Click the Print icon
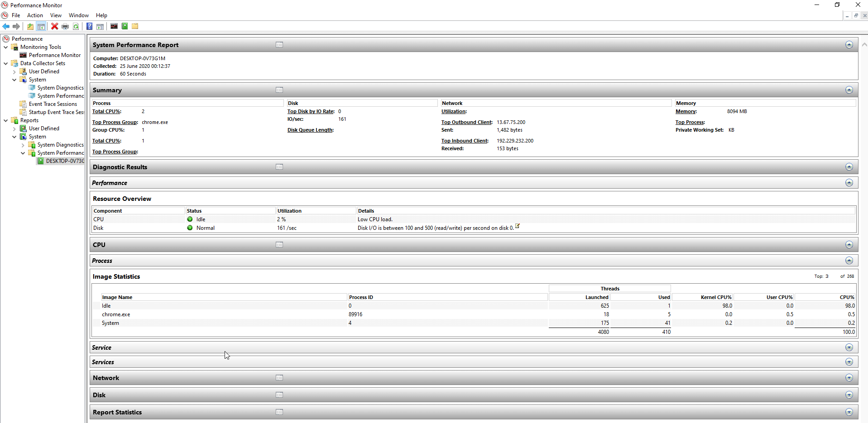This screenshot has width=868, height=423. pyautogui.click(x=65, y=26)
